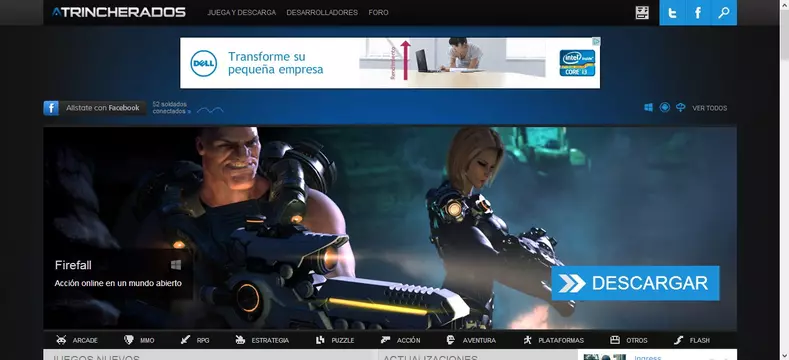The image size is (789, 360).
Task: Open the Twitter icon in header
Action: [672, 13]
